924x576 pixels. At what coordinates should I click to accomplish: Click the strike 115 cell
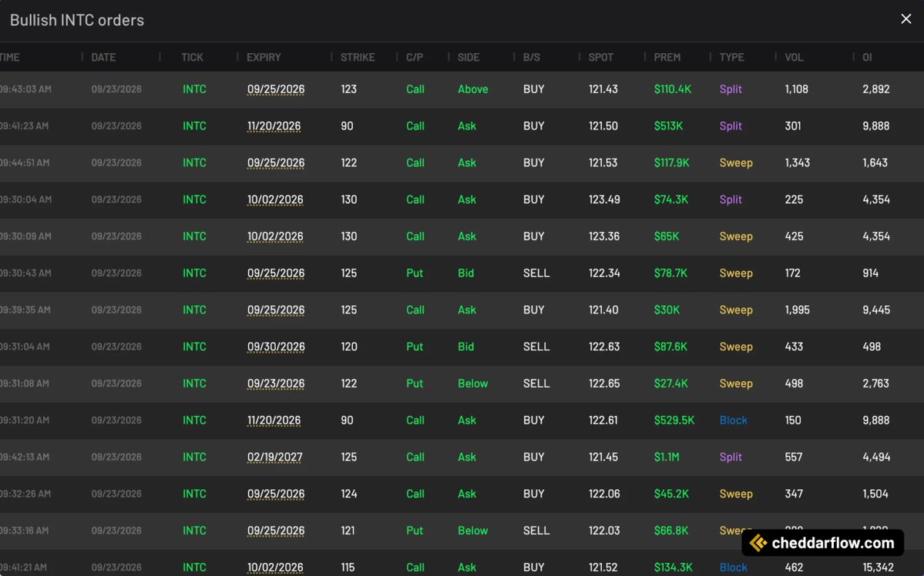(348, 568)
